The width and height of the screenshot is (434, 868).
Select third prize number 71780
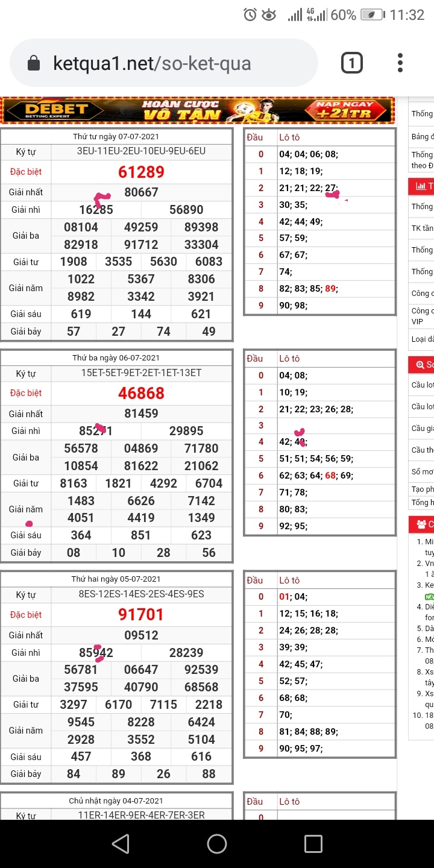coord(201,448)
